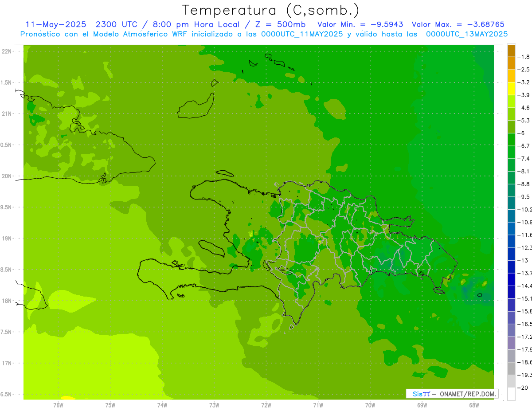Screen dimensions: 532x411
Task: Click the -13 colorbar value
Action: point(524,260)
